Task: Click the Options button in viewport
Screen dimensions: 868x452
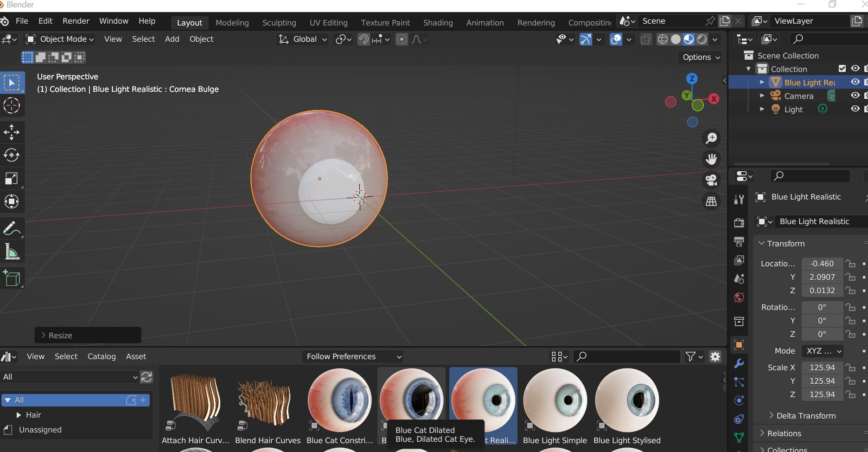Action: [701, 57]
